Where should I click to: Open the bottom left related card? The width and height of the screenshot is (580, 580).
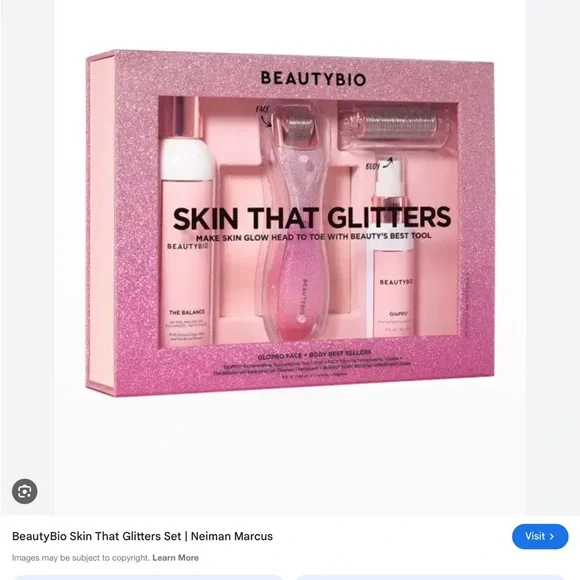point(148,577)
